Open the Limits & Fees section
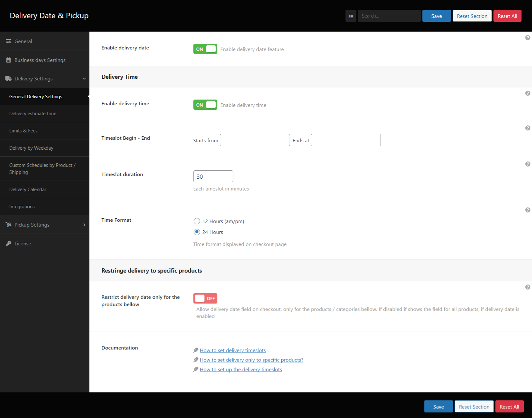Image resolution: width=532 pixels, height=418 pixels. point(23,131)
